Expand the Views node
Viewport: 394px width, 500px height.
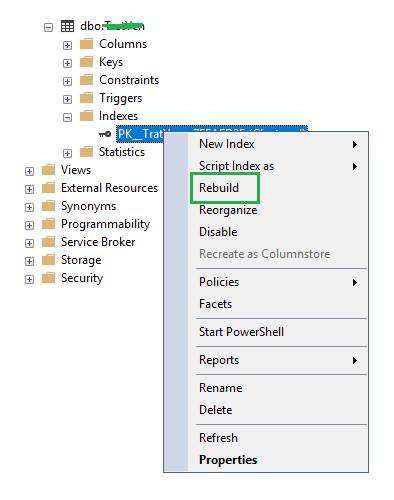point(29,171)
